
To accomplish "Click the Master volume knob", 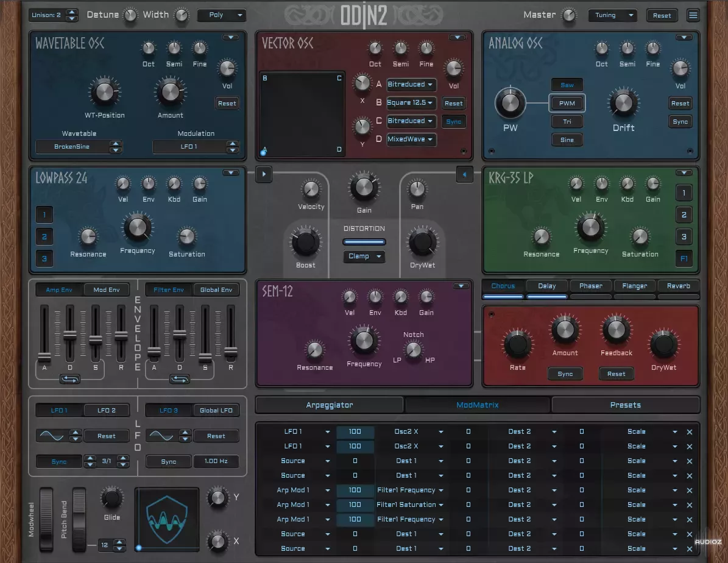I will click(569, 15).
